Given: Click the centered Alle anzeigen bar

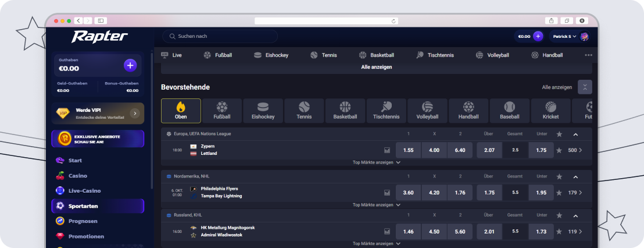Looking at the screenshot, I should pyautogui.click(x=377, y=67).
